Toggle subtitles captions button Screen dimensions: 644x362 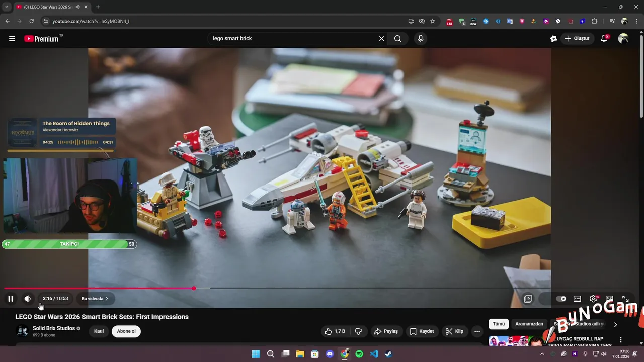pos(577,299)
